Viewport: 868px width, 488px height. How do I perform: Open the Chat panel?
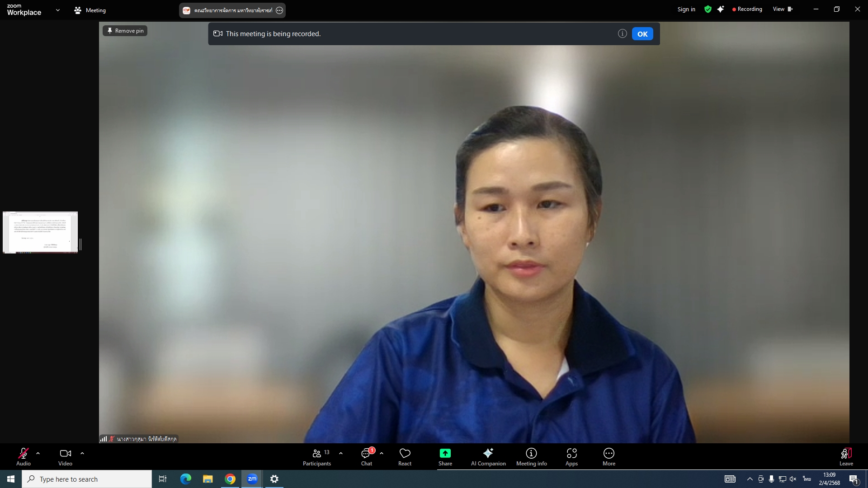tap(366, 456)
